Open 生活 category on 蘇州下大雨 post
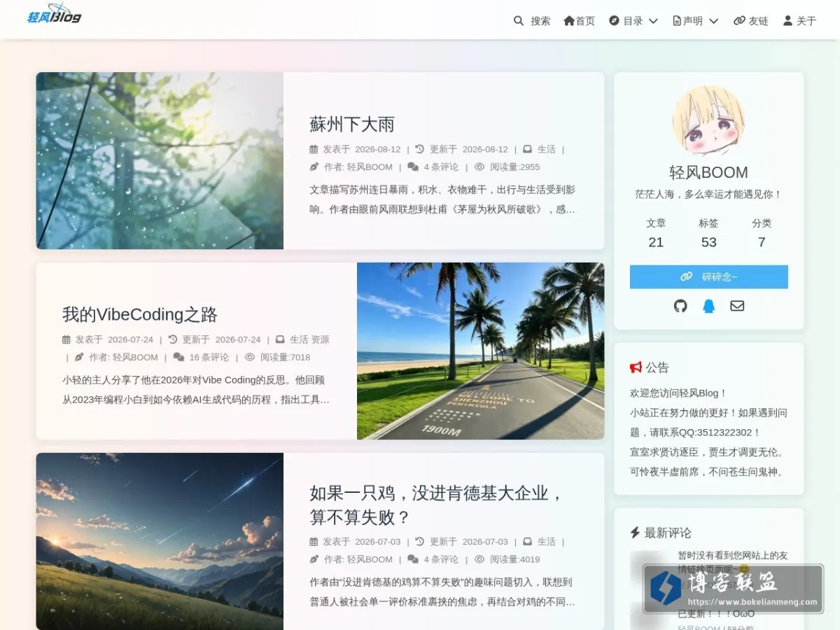Screen dimensions: 840x630 (547, 149)
